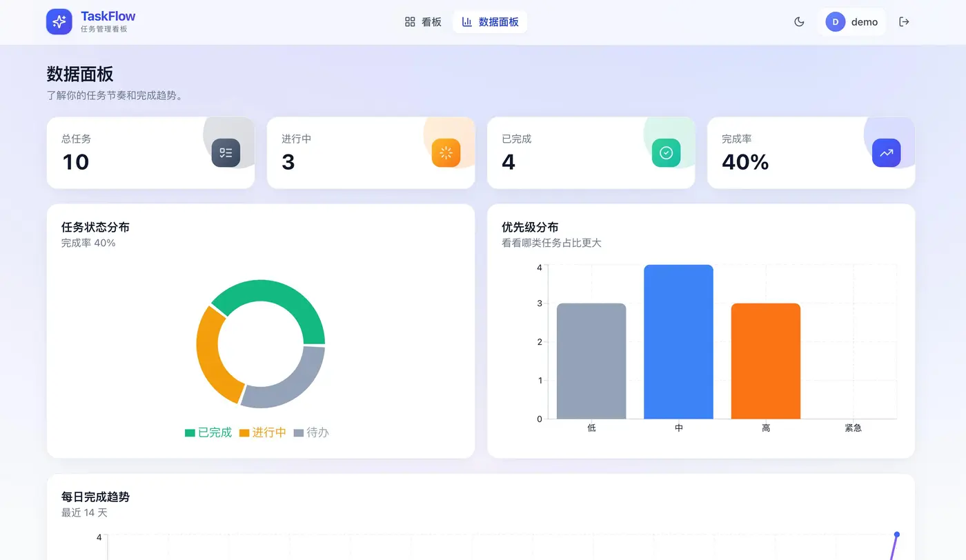Click the 已完成 count value 4

click(509, 162)
